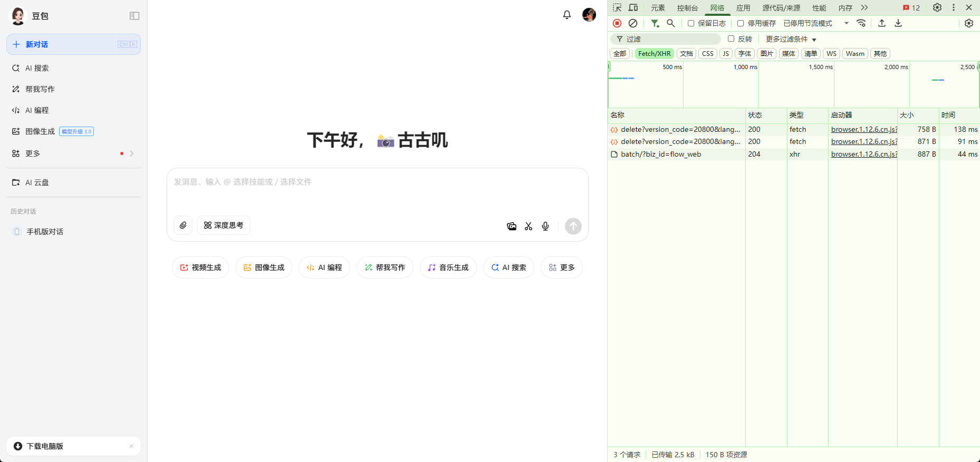Viewport: 980px width, 462px height.
Task: Toggle the device toolbar icon
Action: point(633,7)
